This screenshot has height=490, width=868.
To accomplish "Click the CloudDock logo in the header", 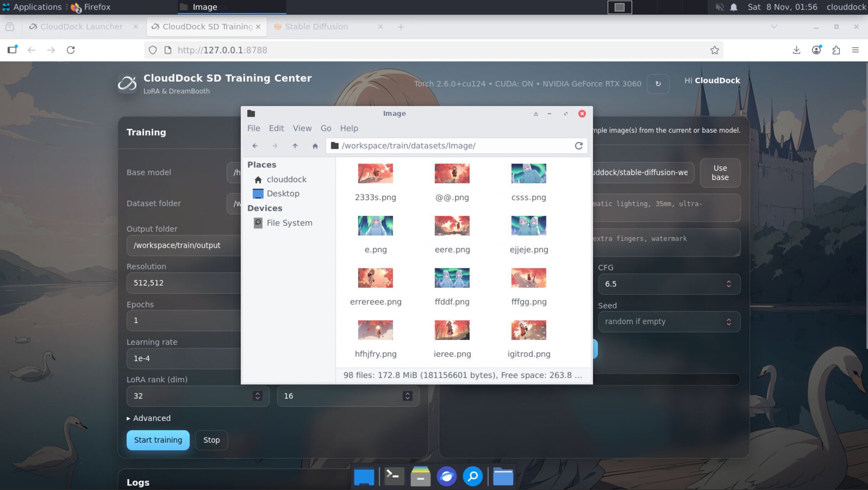I will (x=127, y=83).
